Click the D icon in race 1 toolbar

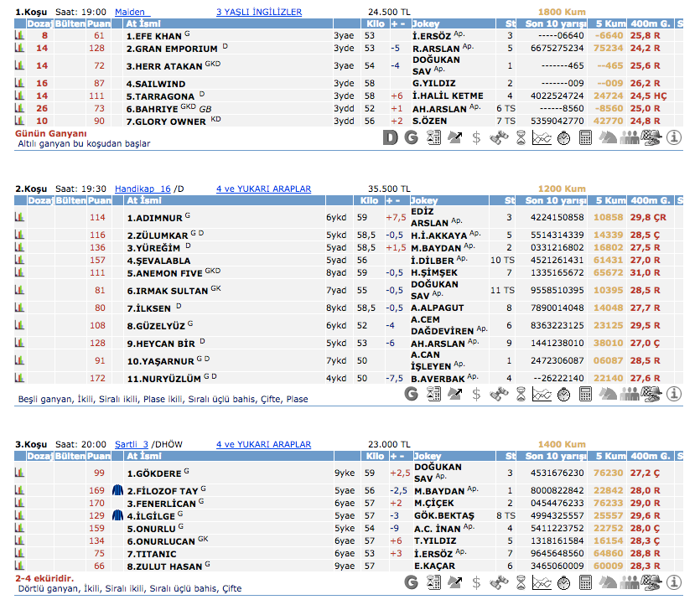coord(390,137)
